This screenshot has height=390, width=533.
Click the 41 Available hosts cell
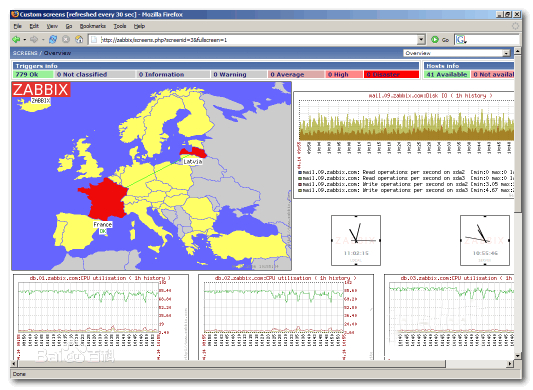447,74
